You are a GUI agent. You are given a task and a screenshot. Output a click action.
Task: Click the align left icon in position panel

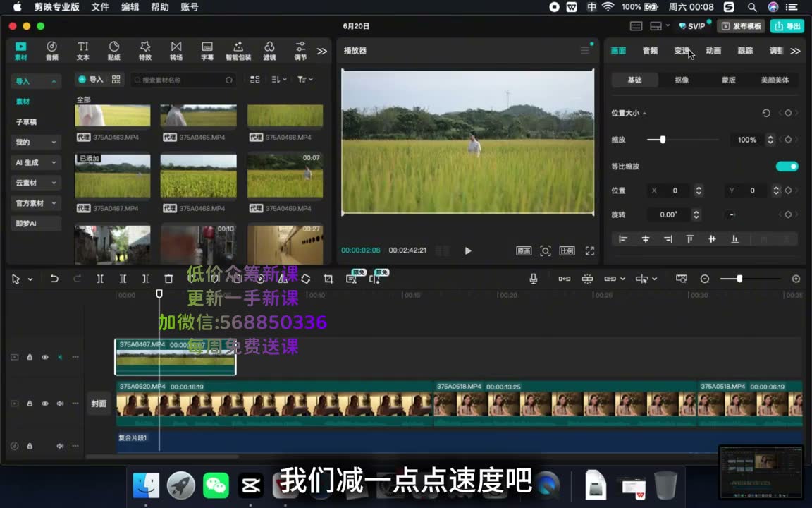click(x=623, y=239)
